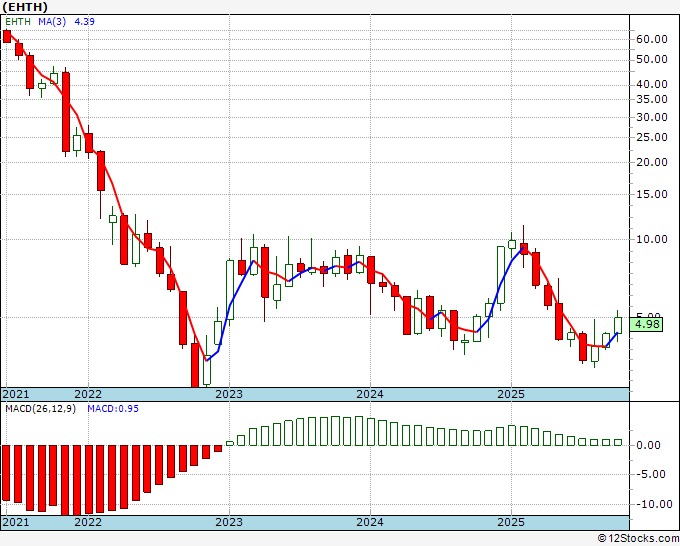Click 2021 on the price chart timeline
The image size is (680, 546).
click(16, 394)
